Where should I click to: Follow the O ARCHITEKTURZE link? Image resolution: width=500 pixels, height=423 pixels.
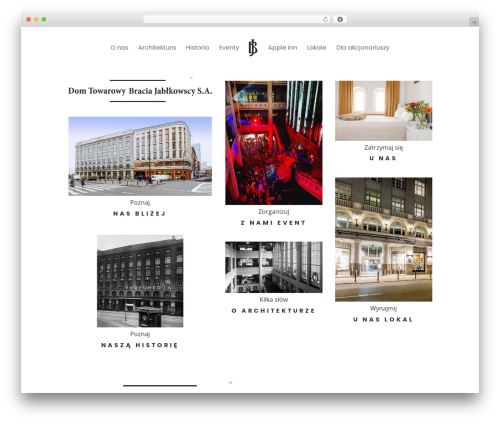[274, 311]
